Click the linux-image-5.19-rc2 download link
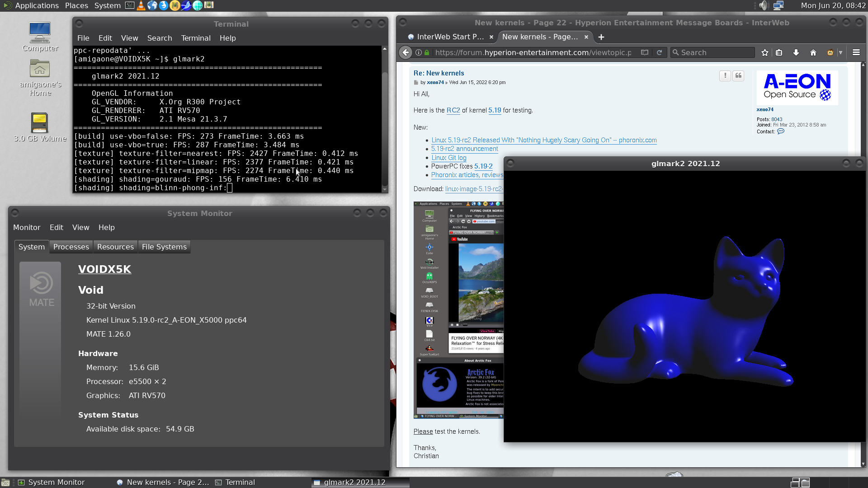This screenshot has height=488, width=868. [474, 189]
